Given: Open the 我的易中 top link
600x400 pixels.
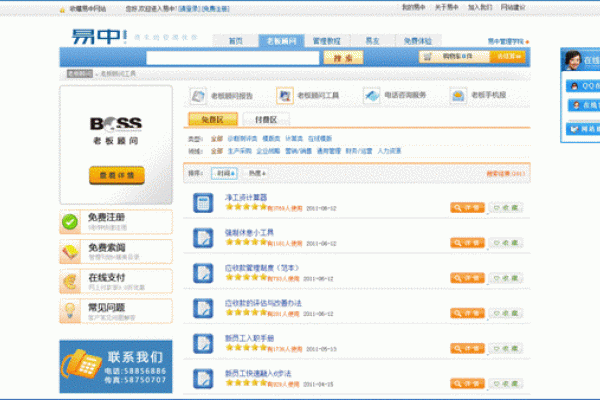Looking at the screenshot, I should pyautogui.click(x=413, y=7).
